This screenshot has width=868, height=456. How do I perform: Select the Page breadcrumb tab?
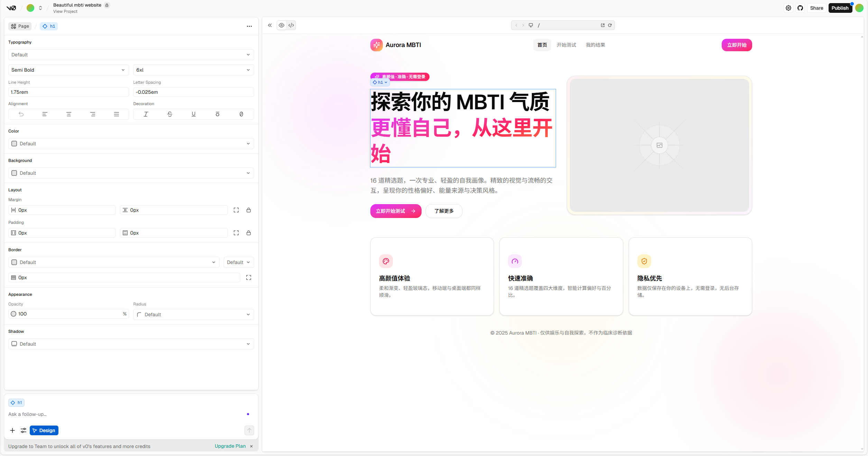pos(20,26)
